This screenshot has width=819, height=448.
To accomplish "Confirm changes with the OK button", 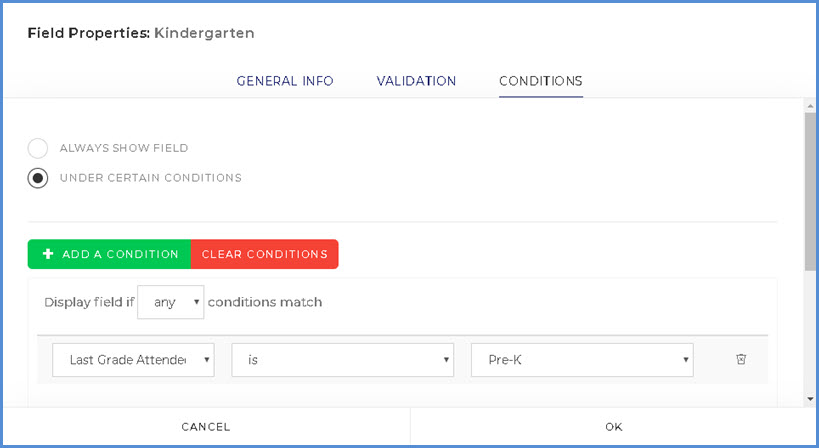I will click(x=614, y=427).
